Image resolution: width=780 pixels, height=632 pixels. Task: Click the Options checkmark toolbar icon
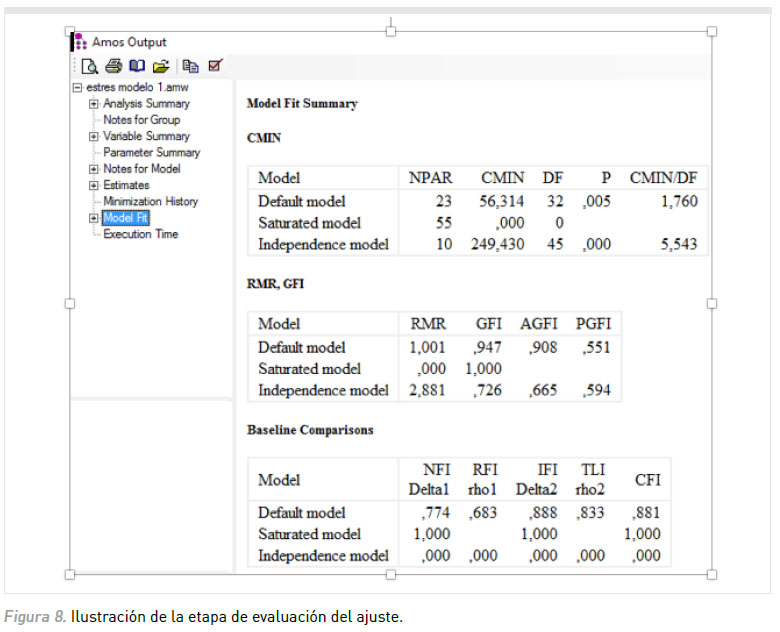215,65
